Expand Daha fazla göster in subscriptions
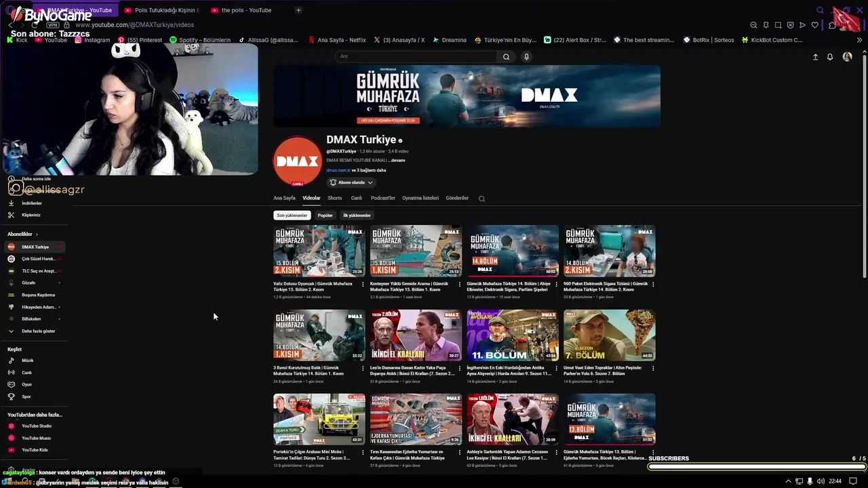Screen dimensions: 868x488 [x=34, y=331]
